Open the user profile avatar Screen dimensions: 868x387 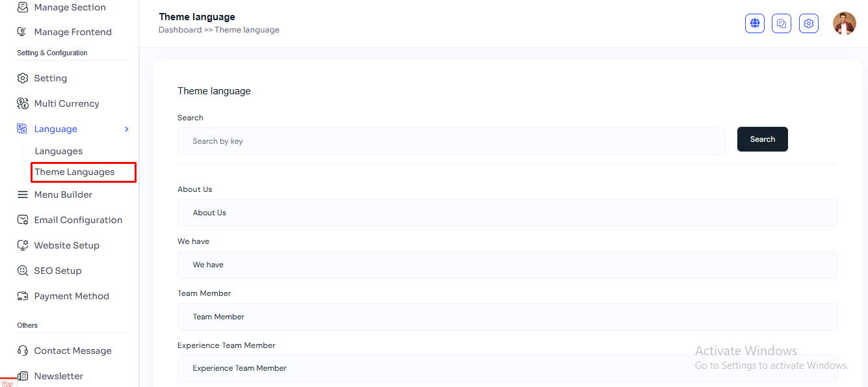coord(844,23)
